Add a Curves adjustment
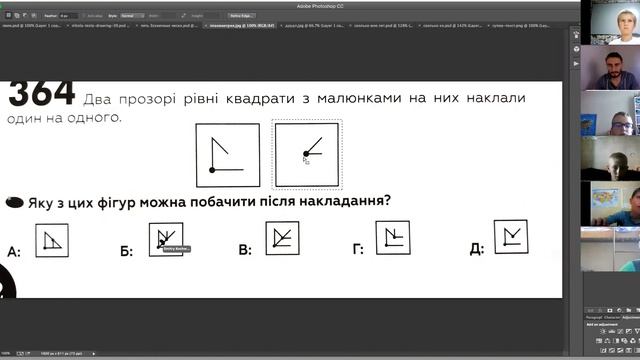This screenshot has height=360, width=640. click(x=620, y=331)
